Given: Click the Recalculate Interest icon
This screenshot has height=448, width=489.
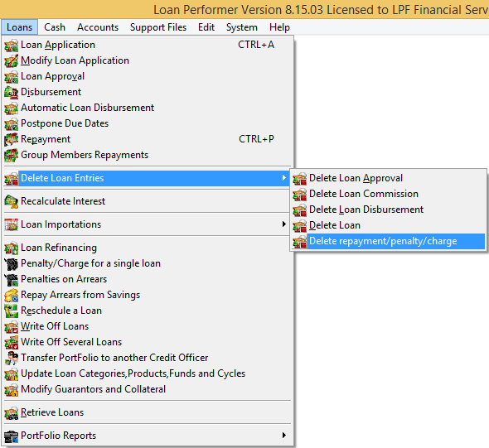Looking at the screenshot, I should pyautogui.click(x=12, y=201).
